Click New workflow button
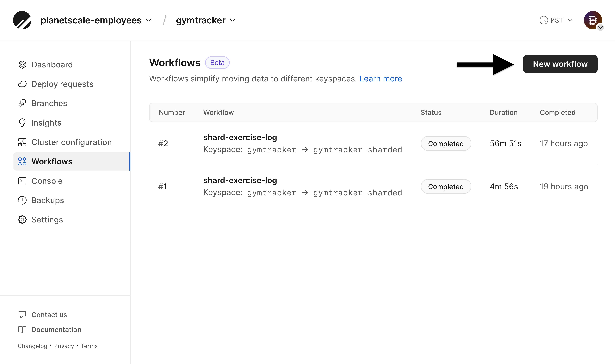Screen dimensions: 615x364 click(560, 64)
